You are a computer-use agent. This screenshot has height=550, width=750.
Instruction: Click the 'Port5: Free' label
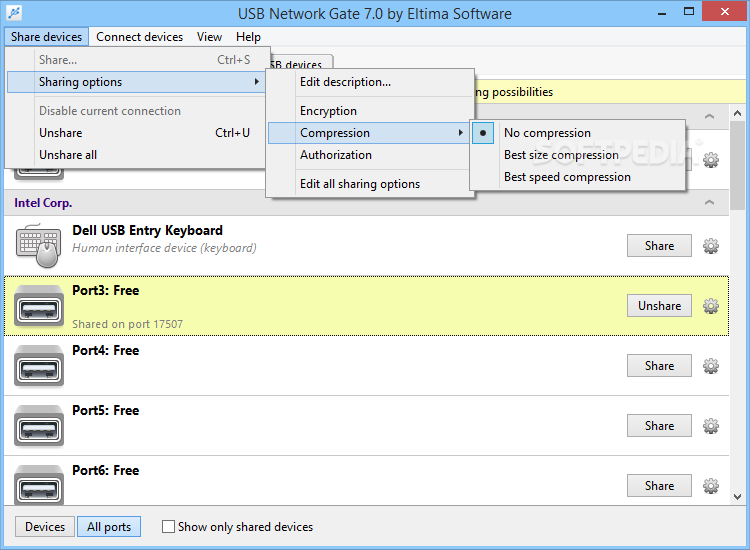105,411
